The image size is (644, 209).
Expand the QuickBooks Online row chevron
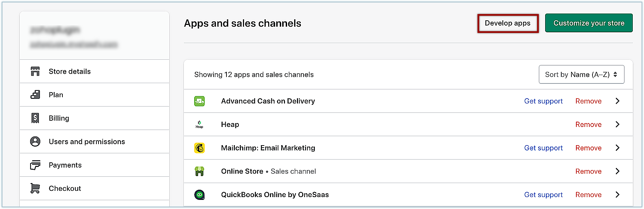pyautogui.click(x=618, y=195)
